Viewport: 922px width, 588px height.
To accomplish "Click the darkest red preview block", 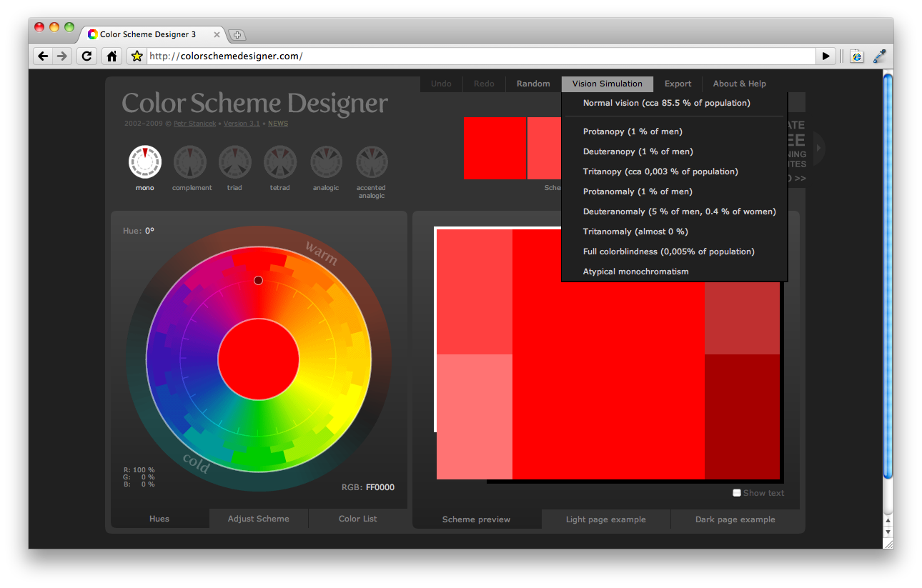I will [x=742, y=417].
